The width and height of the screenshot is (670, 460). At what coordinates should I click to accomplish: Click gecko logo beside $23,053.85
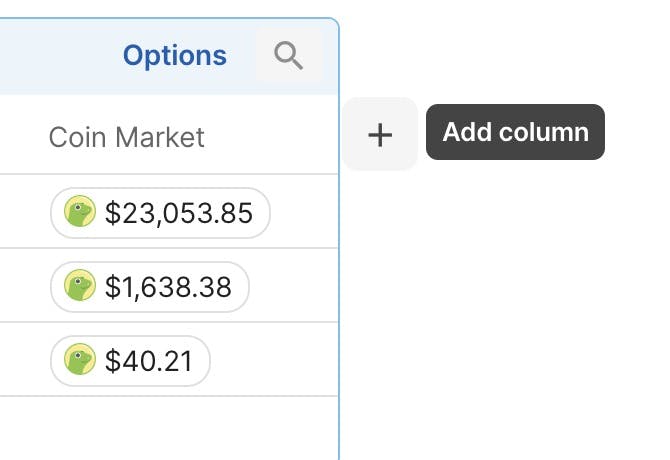[80, 211]
